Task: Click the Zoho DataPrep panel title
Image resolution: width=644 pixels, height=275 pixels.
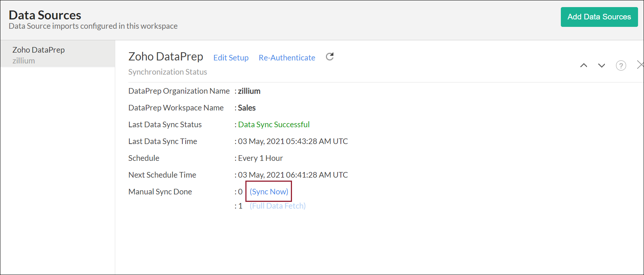Action: click(166, 57)
